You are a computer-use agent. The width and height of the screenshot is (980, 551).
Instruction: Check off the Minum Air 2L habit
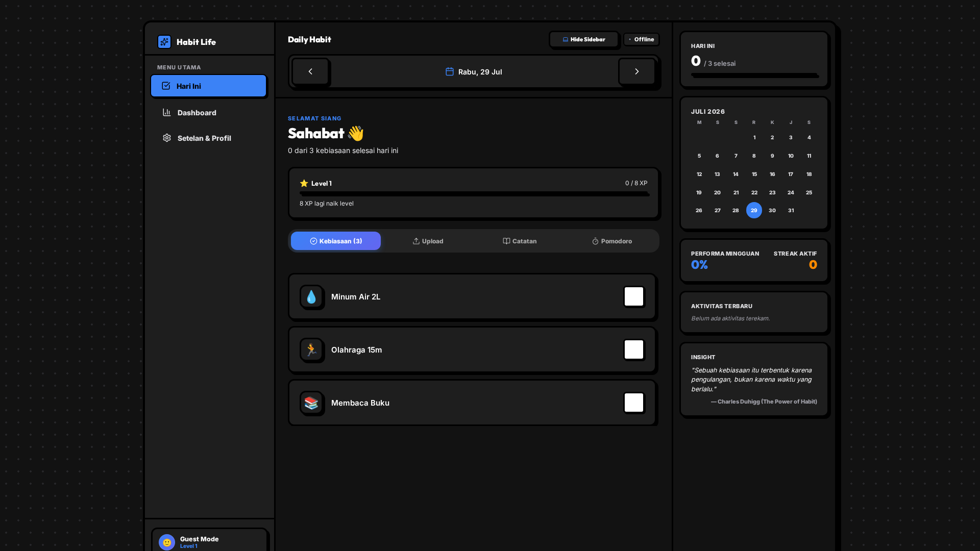click(634, 296)
